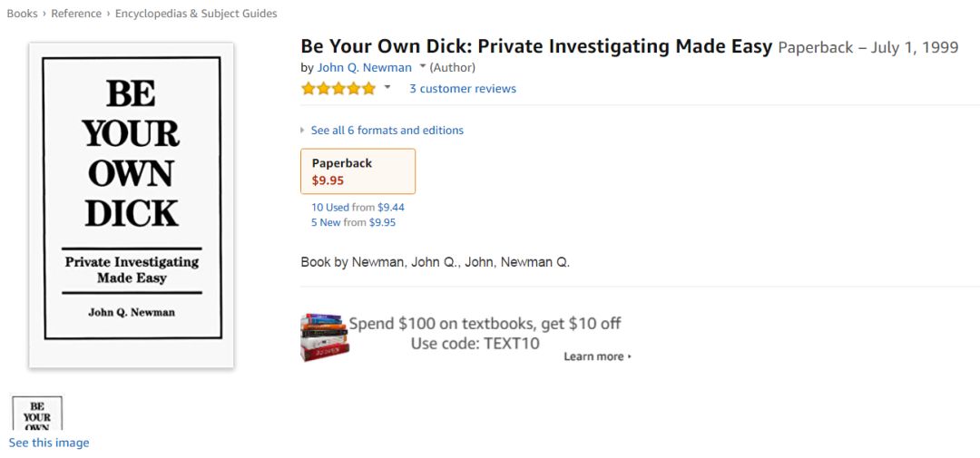Go to the Books breadcrumb
This screenshot has width=980, height=458.
(22, 14)
